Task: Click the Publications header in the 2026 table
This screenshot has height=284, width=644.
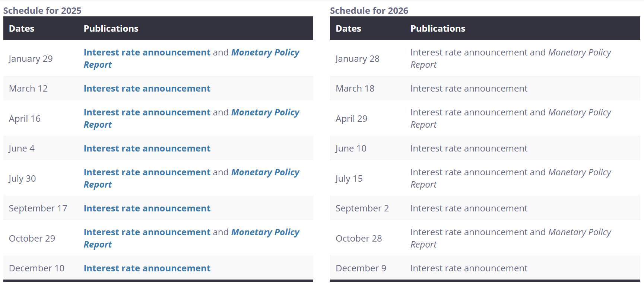Action: 438,29
